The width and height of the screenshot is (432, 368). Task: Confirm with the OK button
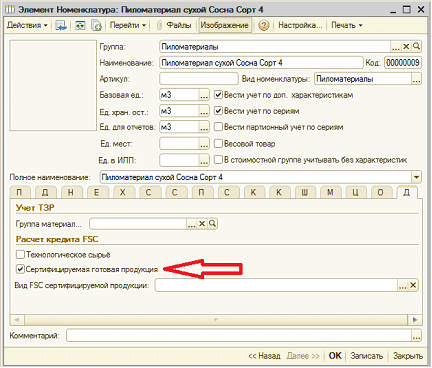pos(335,356)
